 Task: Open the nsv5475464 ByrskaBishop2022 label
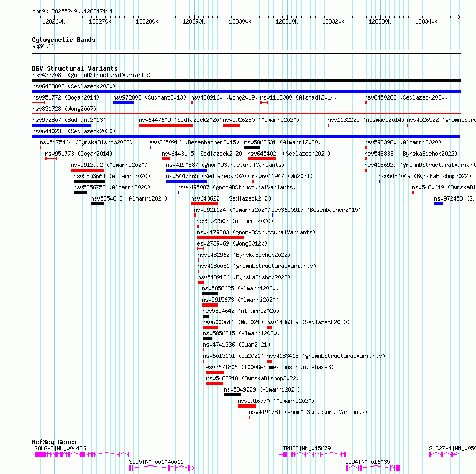tap(86, 142)
